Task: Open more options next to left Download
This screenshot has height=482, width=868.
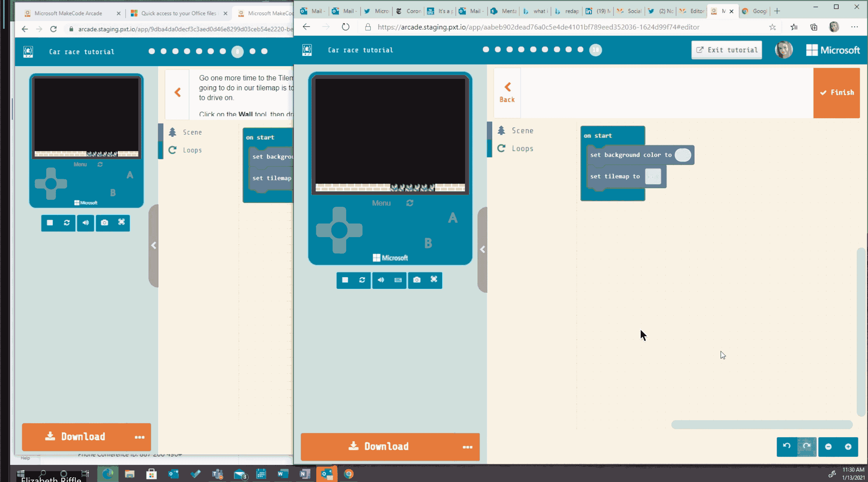Action: pyautogui.click(x=139, y=437)
